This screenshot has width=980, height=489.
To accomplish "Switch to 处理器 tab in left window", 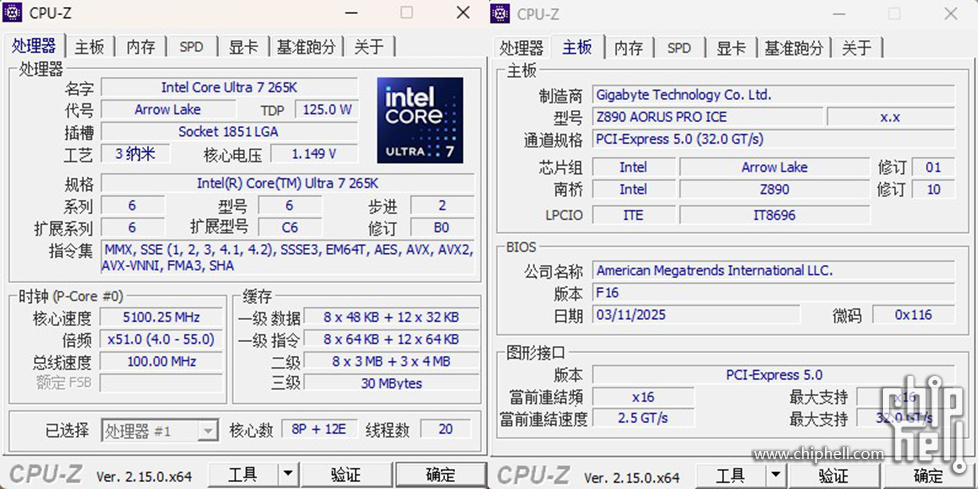I will 34,46.
